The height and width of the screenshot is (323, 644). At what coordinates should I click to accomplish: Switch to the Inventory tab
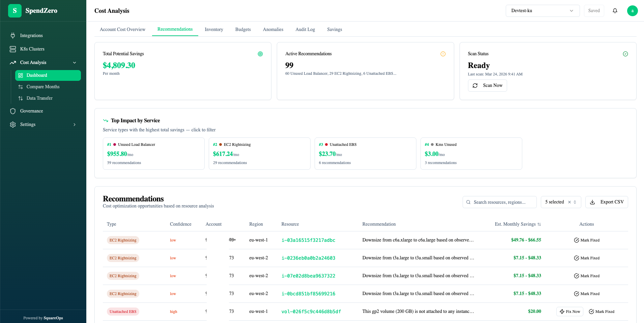tap(213, 29)
